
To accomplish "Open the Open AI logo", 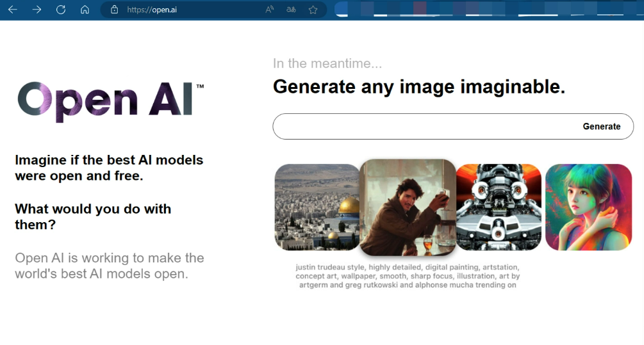I will tap(110, 101).
